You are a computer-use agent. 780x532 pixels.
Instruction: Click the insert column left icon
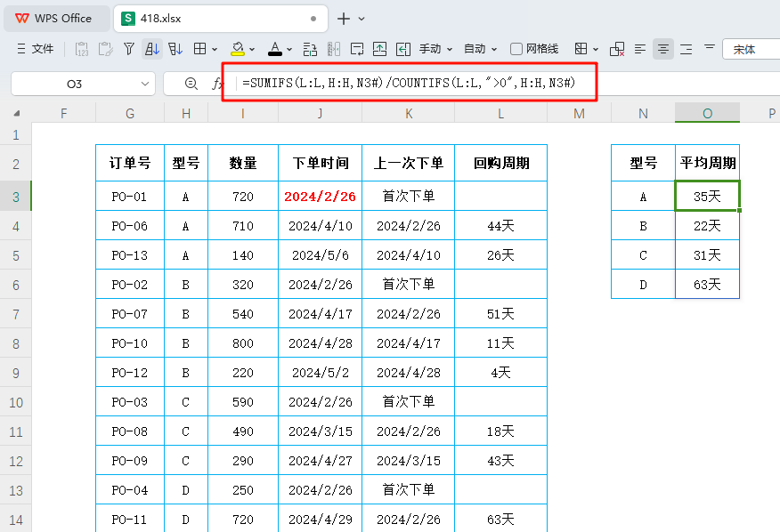click(x=403, y=49)
